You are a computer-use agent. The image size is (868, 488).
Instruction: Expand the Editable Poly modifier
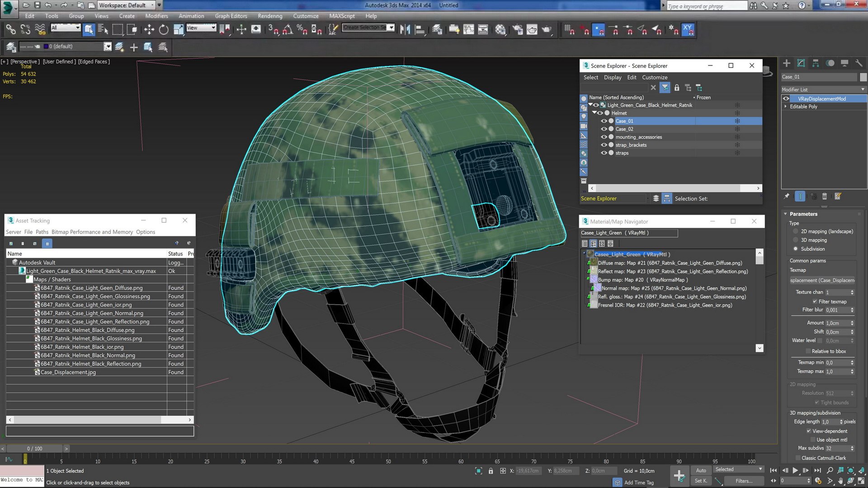pos(786,107)
